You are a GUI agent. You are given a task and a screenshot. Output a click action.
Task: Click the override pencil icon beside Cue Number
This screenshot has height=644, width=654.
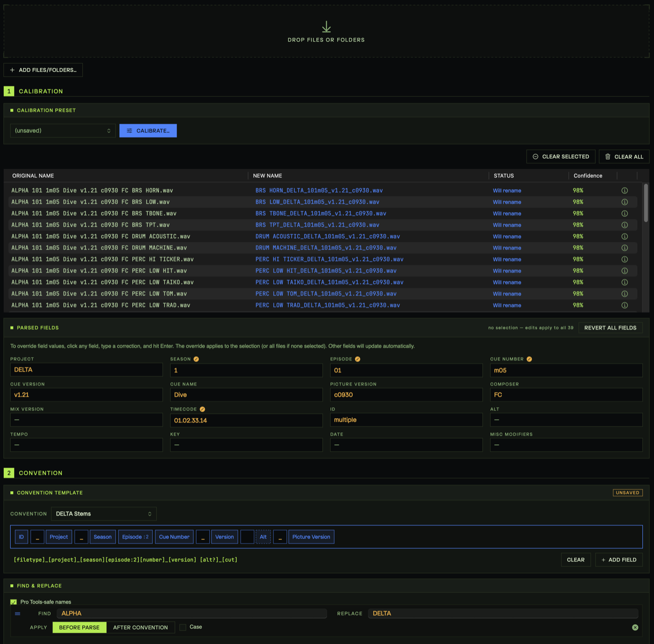(x=529, y=359)
